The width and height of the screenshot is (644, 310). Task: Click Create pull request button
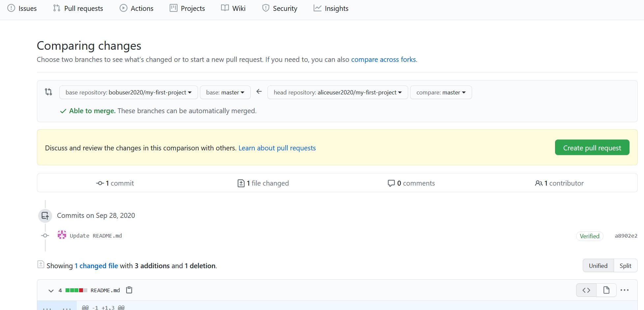[x=592, y=148]
